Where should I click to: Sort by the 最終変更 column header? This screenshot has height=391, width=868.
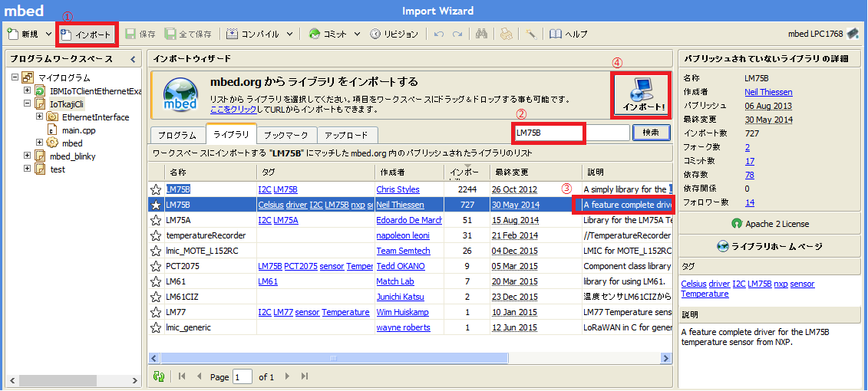(x=535, y=172)
